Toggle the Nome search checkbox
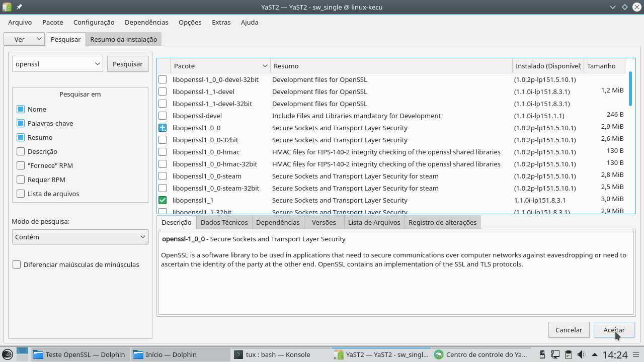 pos(21,109)
